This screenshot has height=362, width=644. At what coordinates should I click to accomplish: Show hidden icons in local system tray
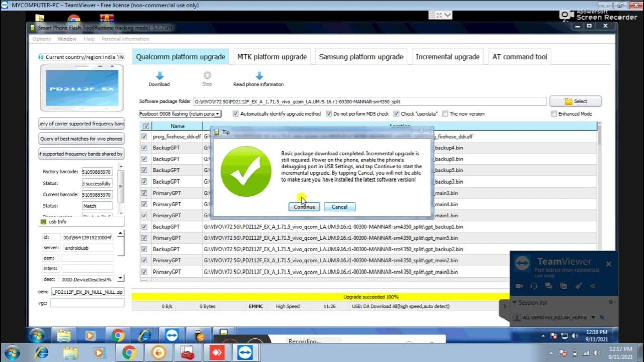(x=552, y=353)
